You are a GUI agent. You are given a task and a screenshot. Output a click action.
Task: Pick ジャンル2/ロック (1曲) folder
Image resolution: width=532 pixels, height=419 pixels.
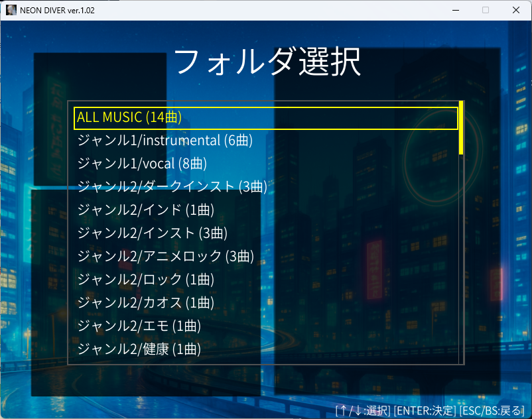pyautogui.click(x=145, y=279)
